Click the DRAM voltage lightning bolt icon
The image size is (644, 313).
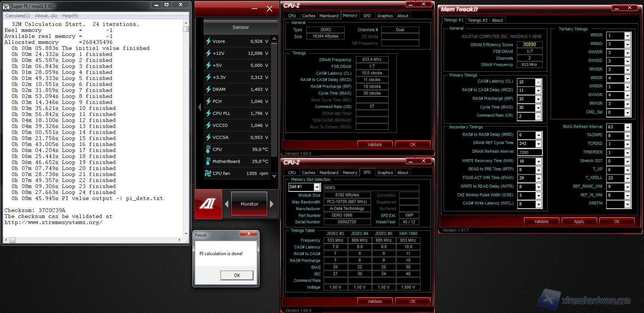tap(208, 89)
